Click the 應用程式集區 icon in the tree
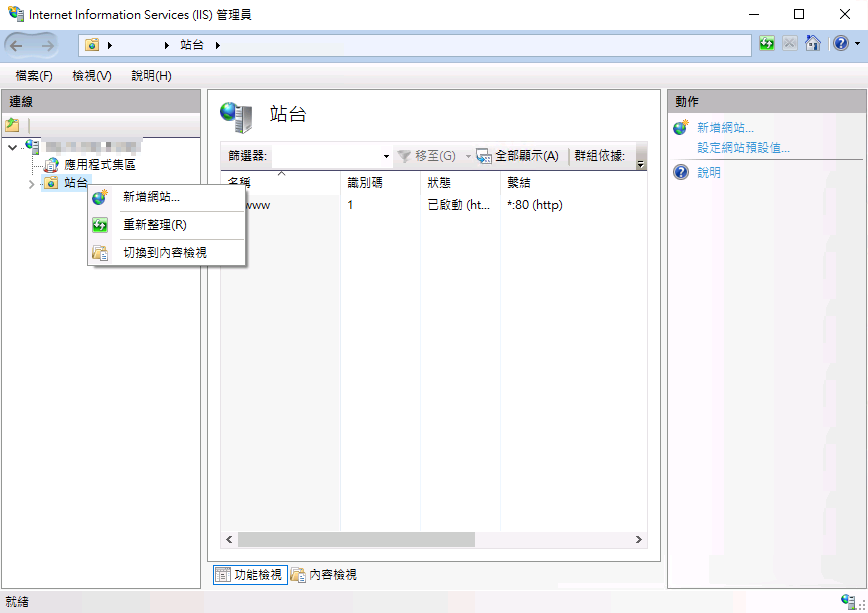868x613 pixels. point(51,164)
